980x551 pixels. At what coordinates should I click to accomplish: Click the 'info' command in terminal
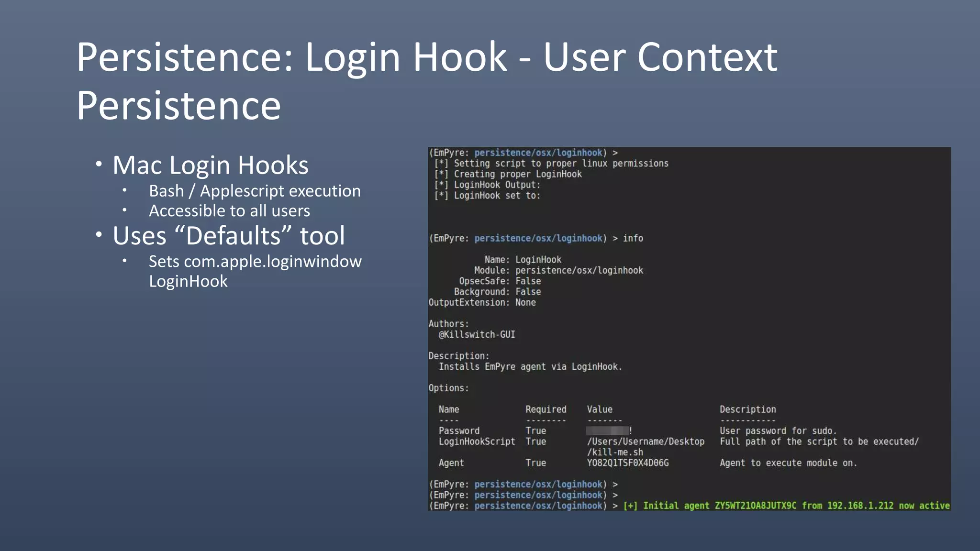coord(633,238)
